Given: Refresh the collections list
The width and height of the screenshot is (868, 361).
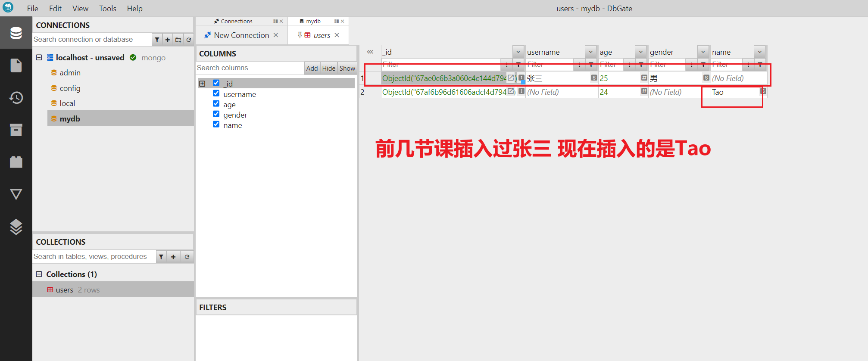Looking at the screenshot, I should click(187, 257).
